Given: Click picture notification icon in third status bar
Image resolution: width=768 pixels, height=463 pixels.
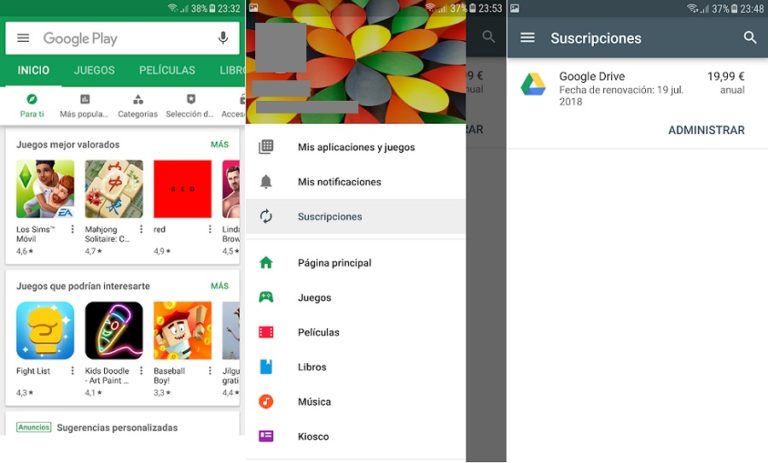Looking at the screenshot, I should pos(515,8).
